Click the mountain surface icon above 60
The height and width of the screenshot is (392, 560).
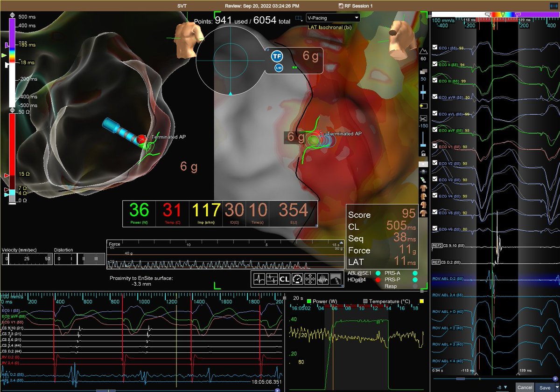point(423,51)
